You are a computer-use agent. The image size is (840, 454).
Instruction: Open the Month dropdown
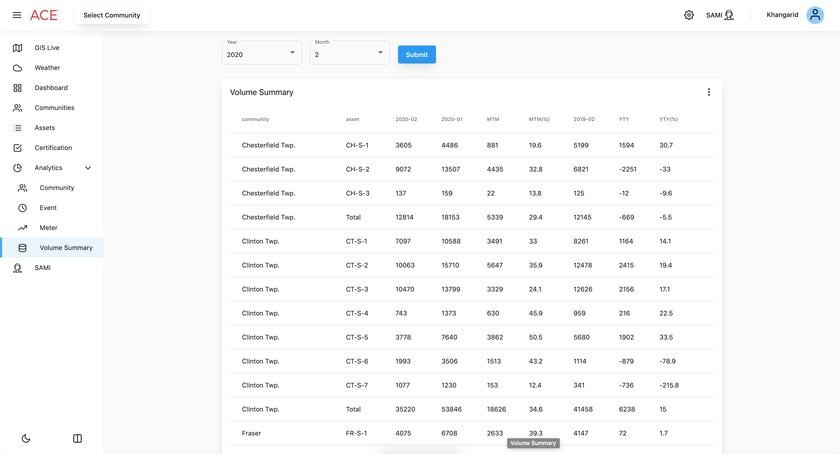[349, 54]
